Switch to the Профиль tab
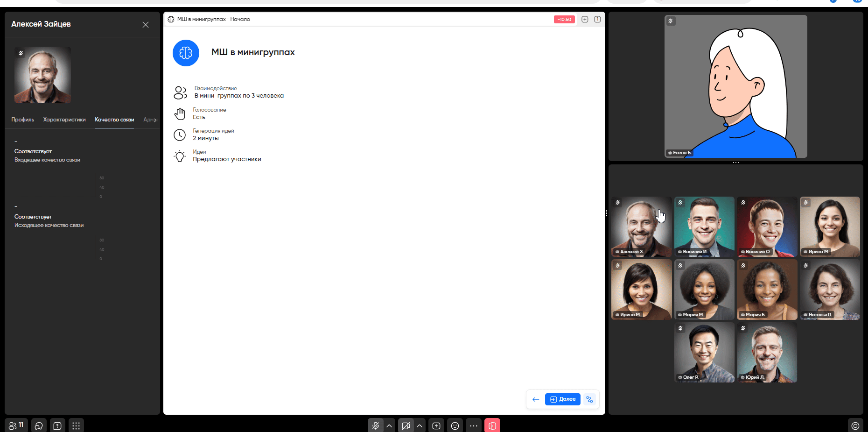 click(x=23, y=120)
